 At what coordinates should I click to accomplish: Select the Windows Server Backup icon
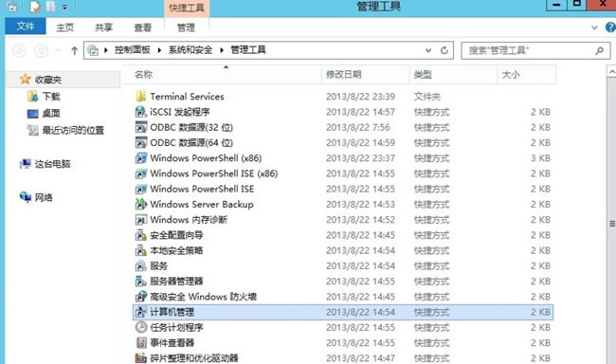(x=140, y=205)
